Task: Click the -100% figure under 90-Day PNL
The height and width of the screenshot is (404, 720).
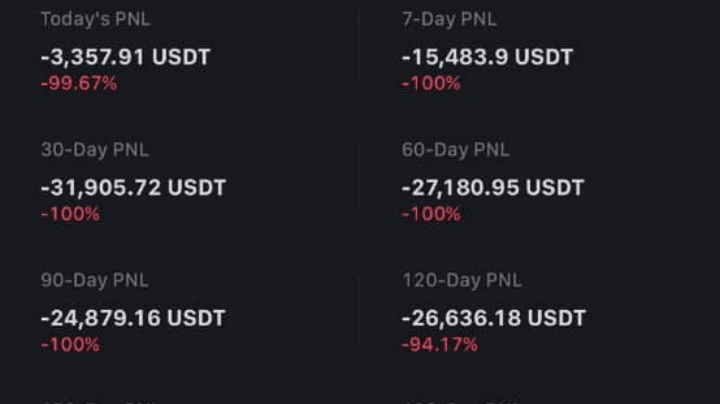Action: pyautogui.click(x=70, y=344)
